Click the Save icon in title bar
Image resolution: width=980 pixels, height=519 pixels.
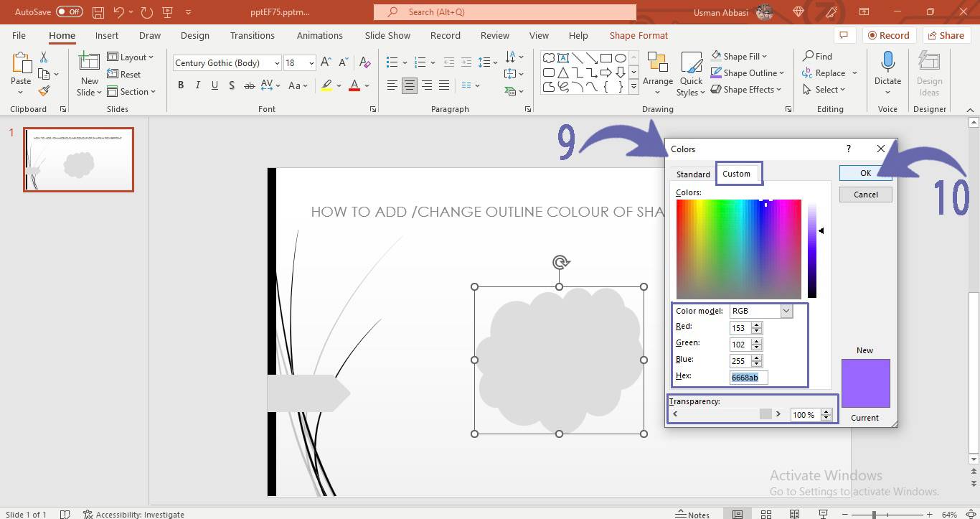coord(99,12)
